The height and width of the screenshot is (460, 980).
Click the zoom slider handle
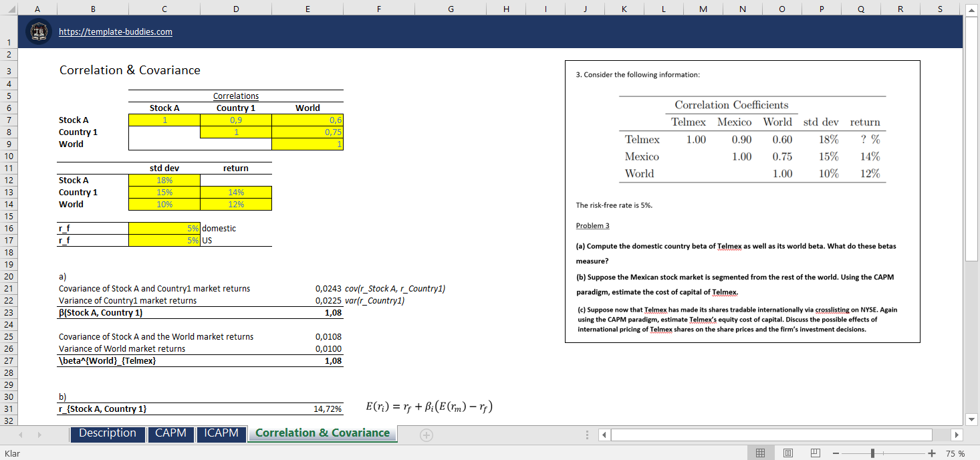(x=872, y=453)
